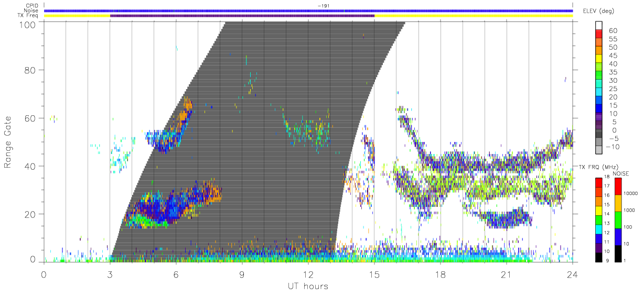Click the 55 value in ELEV legend
Image resolution: width=644 pixels, height=297 pixels.
click(x=613, y=39)
